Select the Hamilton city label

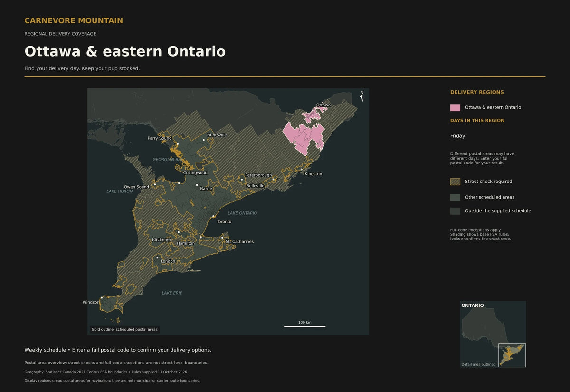pyautogui.click(x=186, y=243)
